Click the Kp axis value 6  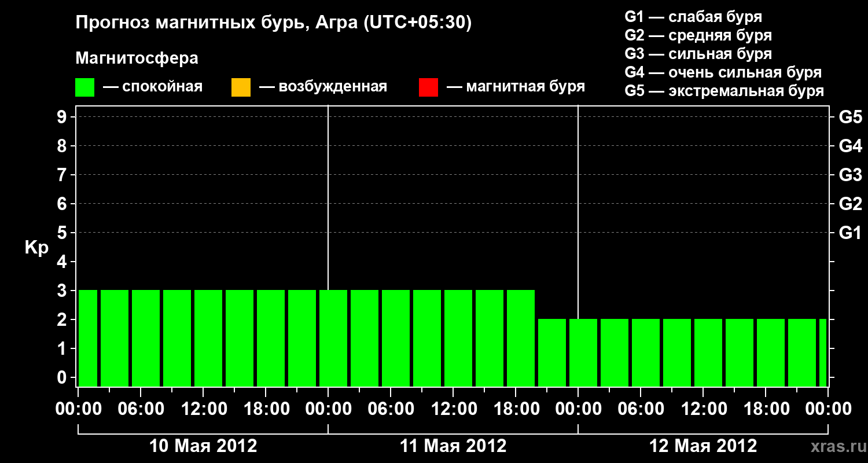coord(62,204)
